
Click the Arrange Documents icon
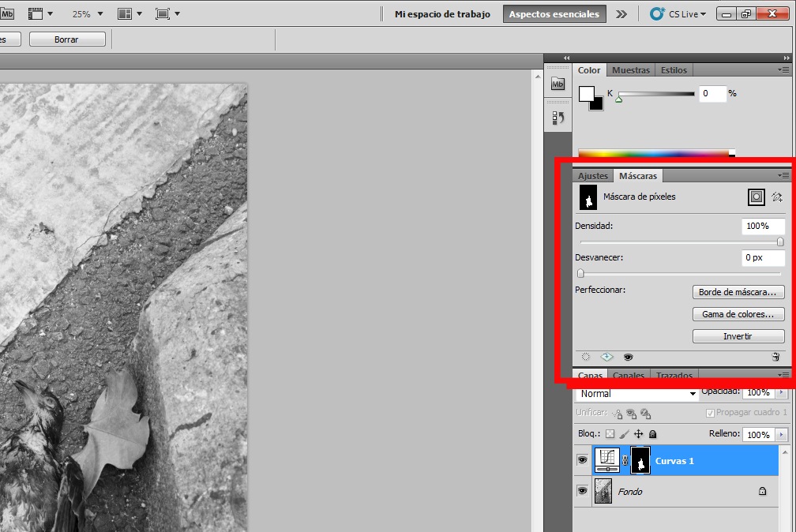(x=125, y=13)
